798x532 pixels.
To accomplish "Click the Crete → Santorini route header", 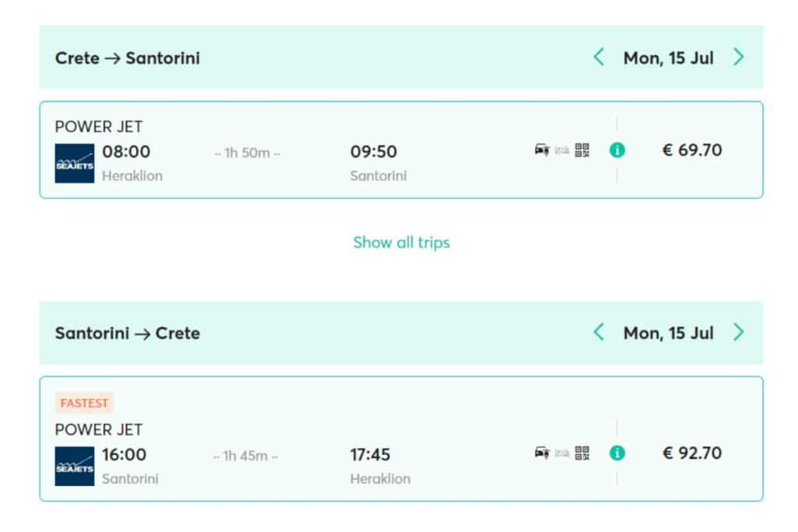I will pyautogui.click(x=128, y=58).
